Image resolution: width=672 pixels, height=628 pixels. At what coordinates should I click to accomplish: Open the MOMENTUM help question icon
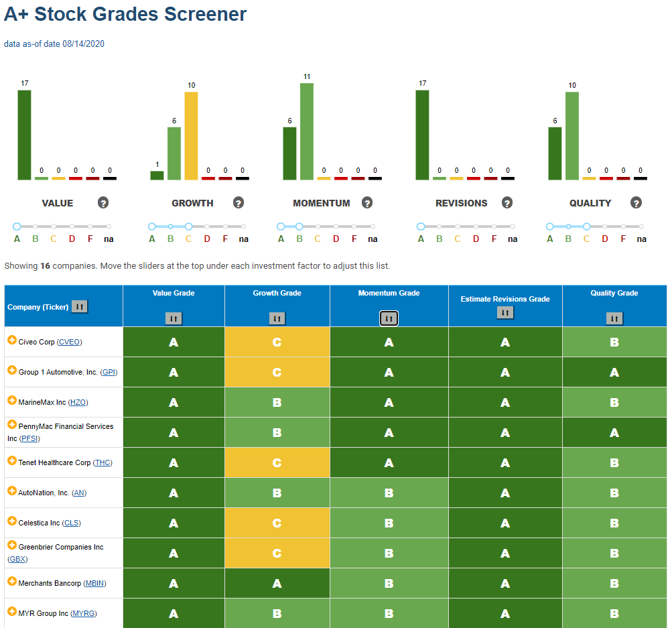tap(367, 202)
